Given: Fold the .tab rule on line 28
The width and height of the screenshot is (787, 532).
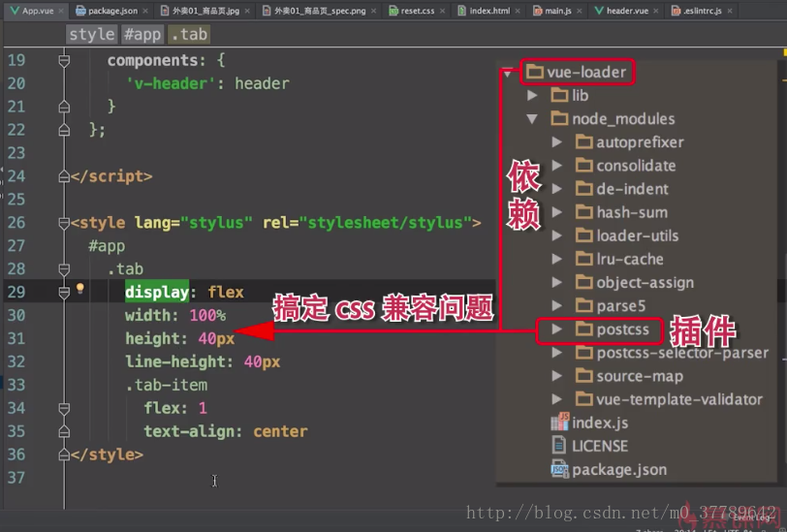Looking at the screenshot, I should (64, 269).
